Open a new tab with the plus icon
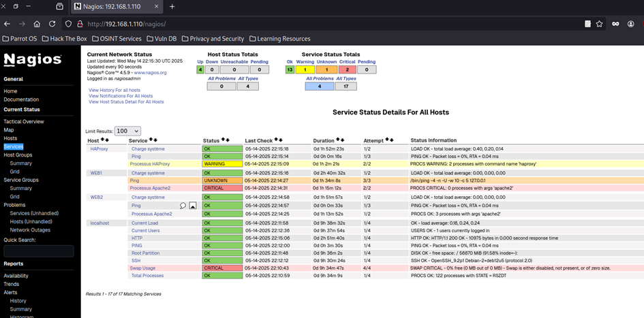This screenshot has width=644, height=318. pyautogui.click(x=172, y=7)
